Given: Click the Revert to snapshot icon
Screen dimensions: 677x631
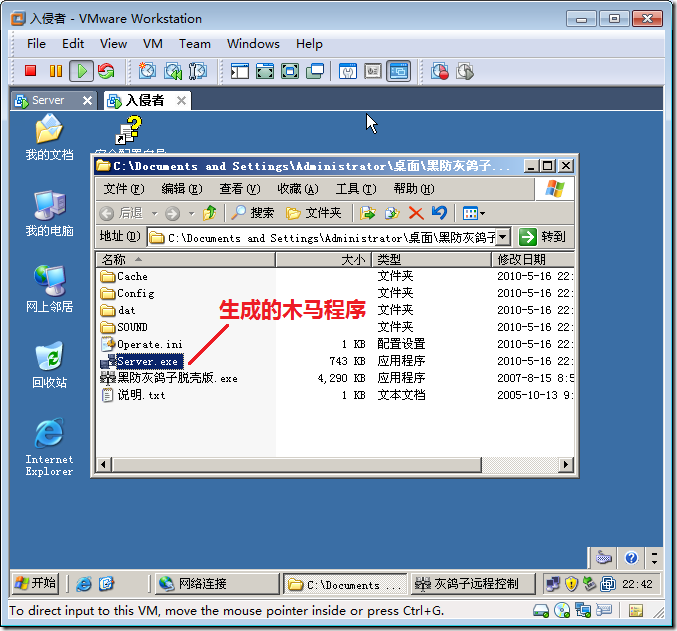Looking at the screenshot, I should pyautogui.click(x=173, y=71).
